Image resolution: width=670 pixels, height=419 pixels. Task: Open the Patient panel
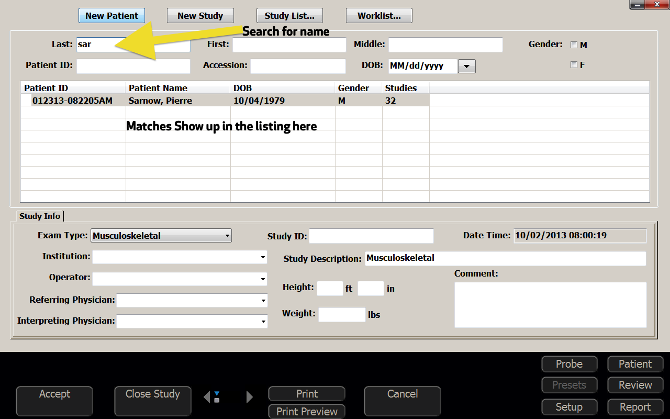(635, 364)
